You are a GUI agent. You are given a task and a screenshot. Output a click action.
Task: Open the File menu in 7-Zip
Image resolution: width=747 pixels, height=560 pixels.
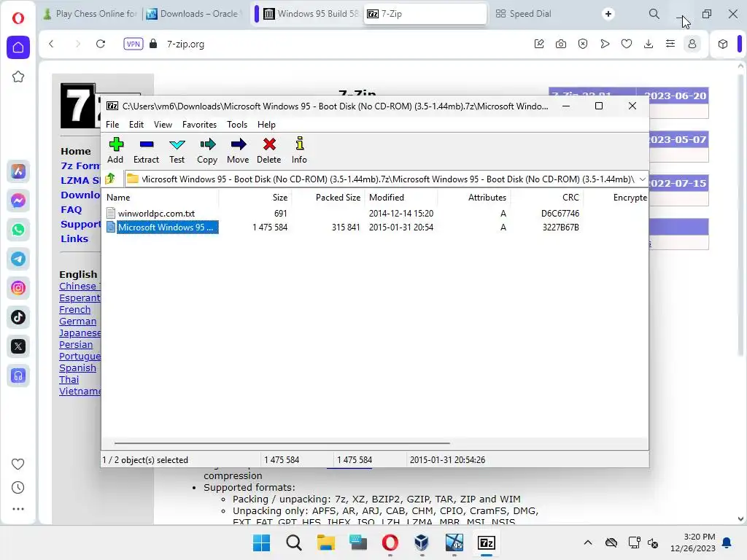(x=112, y=124)
